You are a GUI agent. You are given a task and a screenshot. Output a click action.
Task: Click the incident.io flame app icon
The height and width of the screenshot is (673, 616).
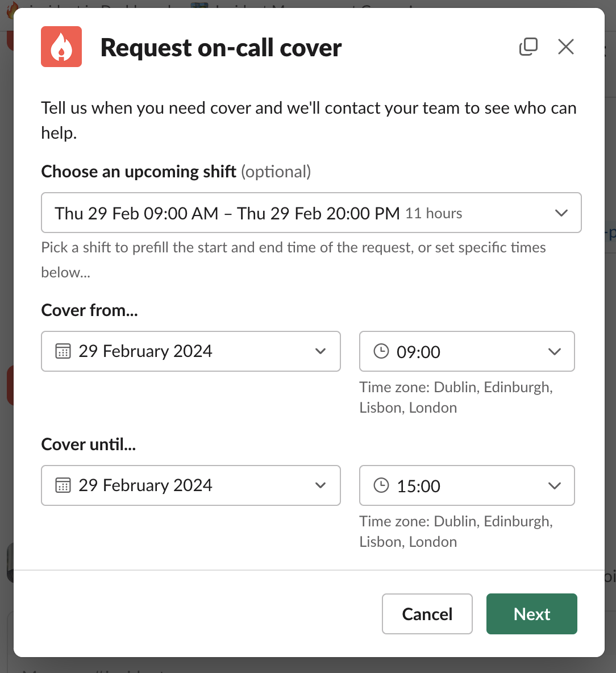click(x=61, y=47)
